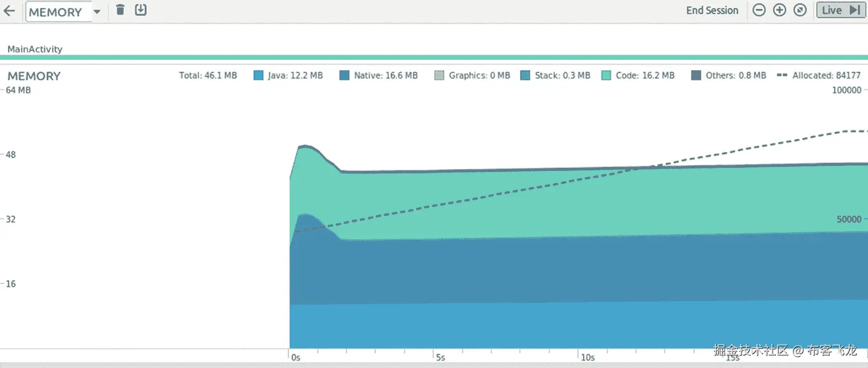Click the horizontal scrollbar at the bottom
868x368 pixels.
pyautogui.click(x=434, y=365)
